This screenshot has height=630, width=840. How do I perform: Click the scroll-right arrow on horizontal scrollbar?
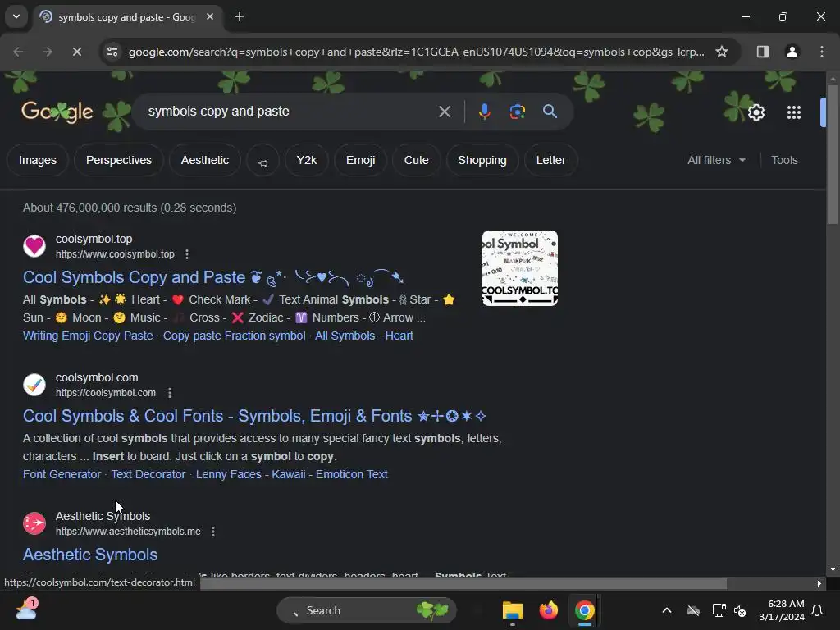(x=819, y=583)
